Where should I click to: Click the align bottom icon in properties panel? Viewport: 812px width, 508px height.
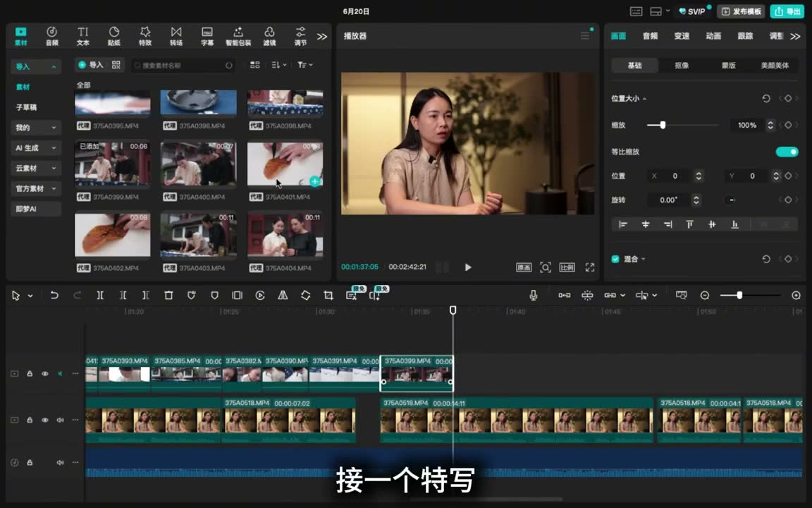click(735, 224)
